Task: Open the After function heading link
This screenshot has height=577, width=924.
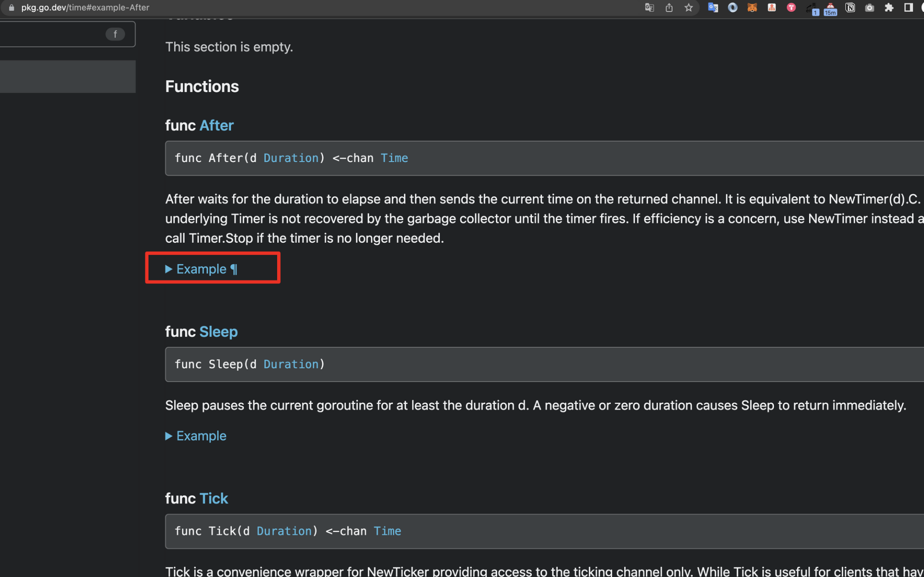Action: point(216,126)
